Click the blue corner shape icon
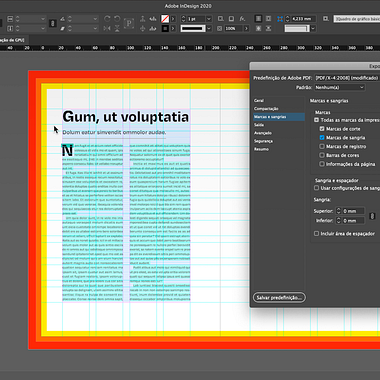This screenshot has width=380, height=380. (280, 19)
